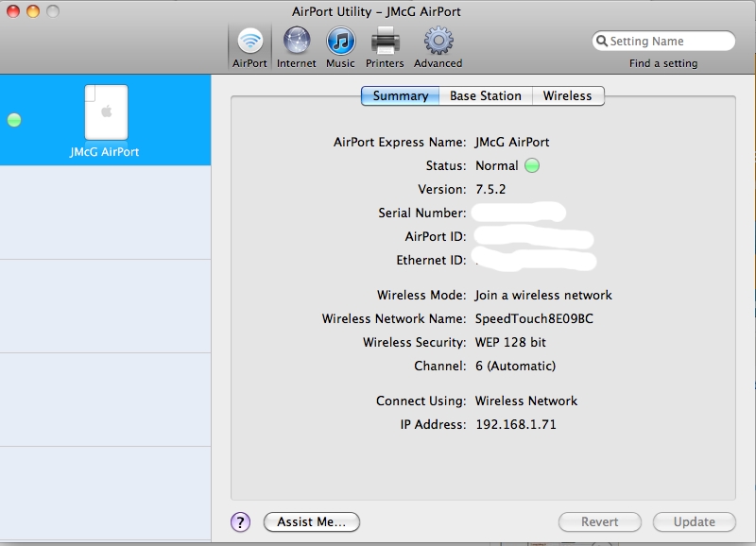The width and height of the screenshot is (756, 546).
Task: Open help with the question mark button
Action: click(x=241, y=521)
